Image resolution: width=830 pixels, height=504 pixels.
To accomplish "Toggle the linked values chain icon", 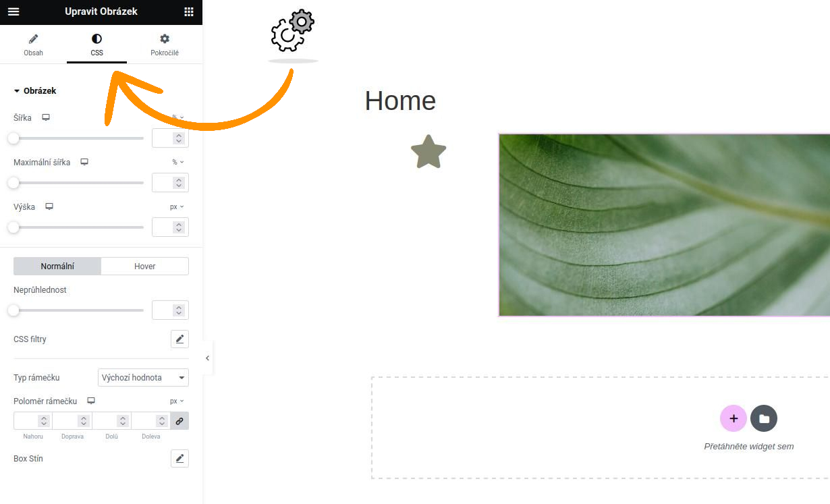I will coord(179,421).
